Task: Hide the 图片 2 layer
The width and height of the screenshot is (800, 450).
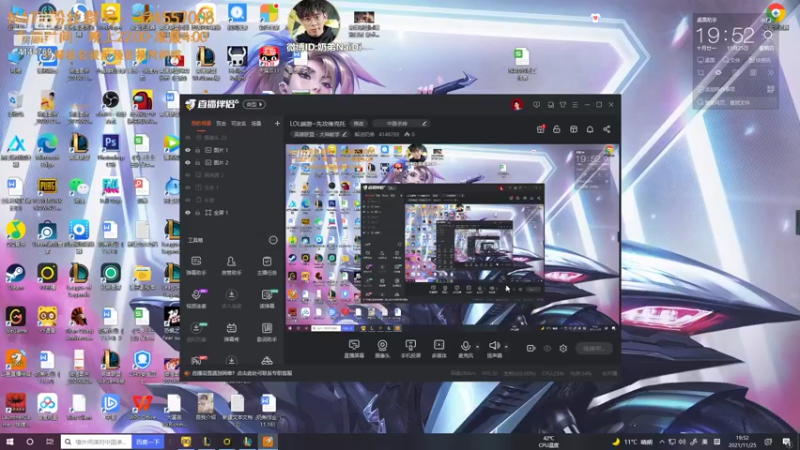Action: point(188,162)
